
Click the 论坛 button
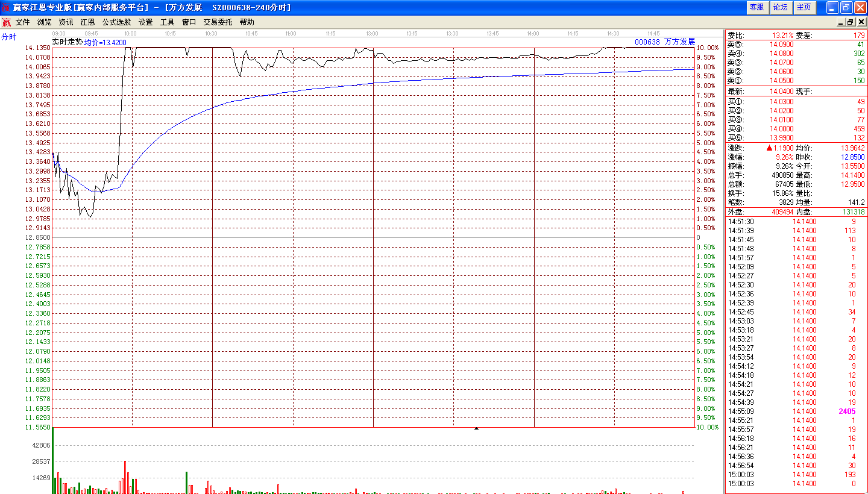click(x=780, y=7)
